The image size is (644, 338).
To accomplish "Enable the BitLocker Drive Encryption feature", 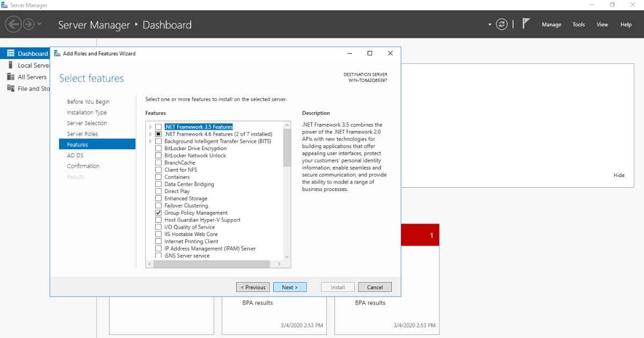I will [158, 148].
